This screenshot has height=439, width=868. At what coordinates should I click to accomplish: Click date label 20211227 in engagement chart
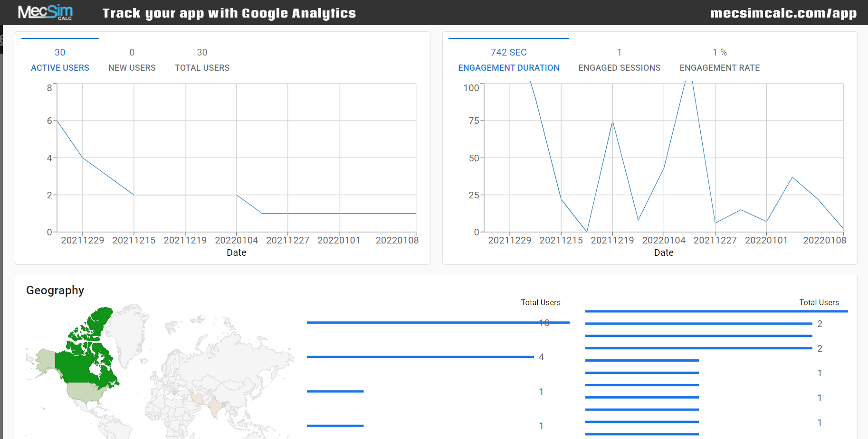(715, 240)
